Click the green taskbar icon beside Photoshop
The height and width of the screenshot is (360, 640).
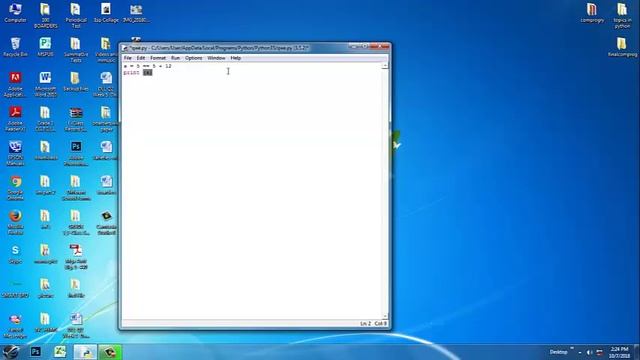[60, 352]
